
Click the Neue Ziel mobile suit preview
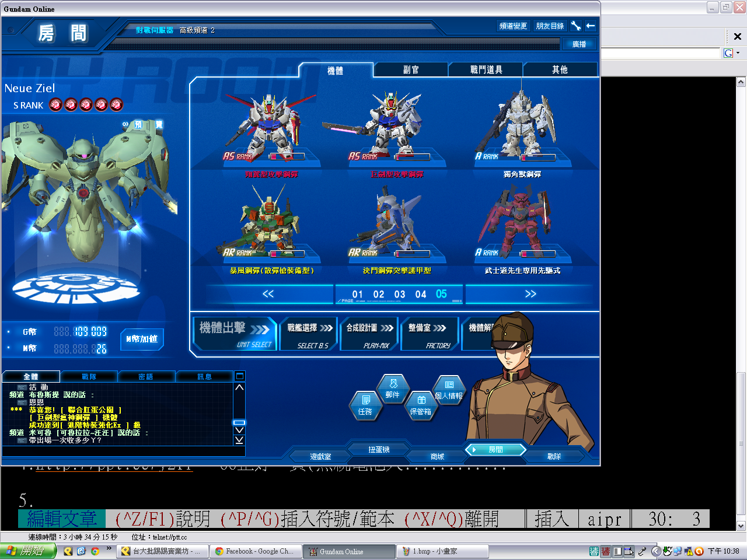(x=88, y=192)
